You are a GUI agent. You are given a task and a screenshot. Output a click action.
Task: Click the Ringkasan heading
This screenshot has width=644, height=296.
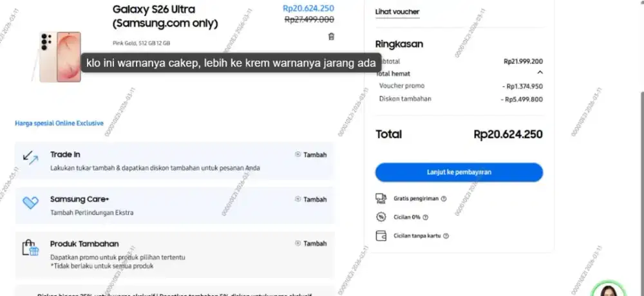(399, 44)
